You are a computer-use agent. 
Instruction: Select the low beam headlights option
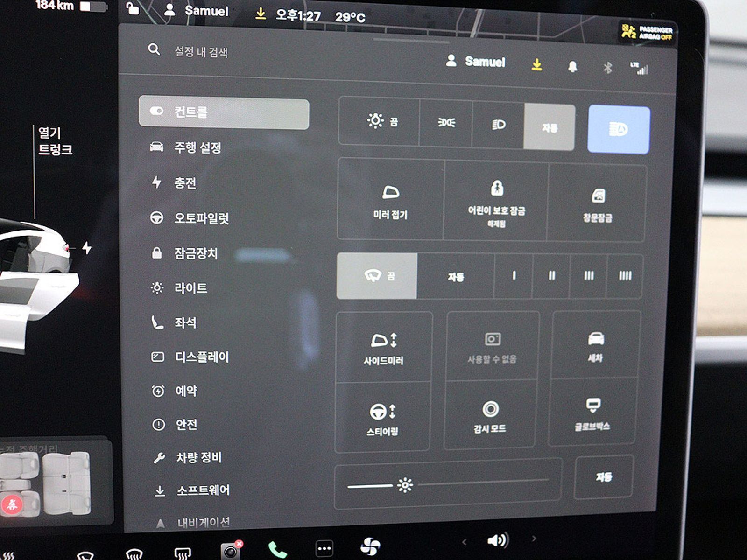tap(498, 125)
